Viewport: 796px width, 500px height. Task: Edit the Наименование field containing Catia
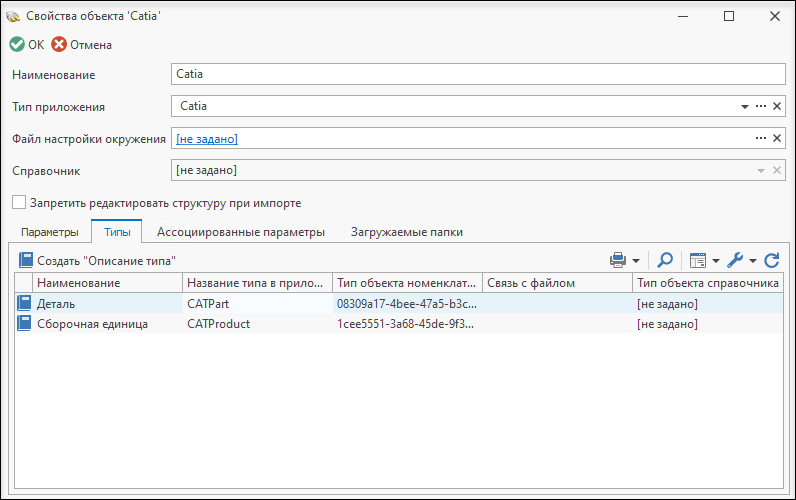click(478, 74)
